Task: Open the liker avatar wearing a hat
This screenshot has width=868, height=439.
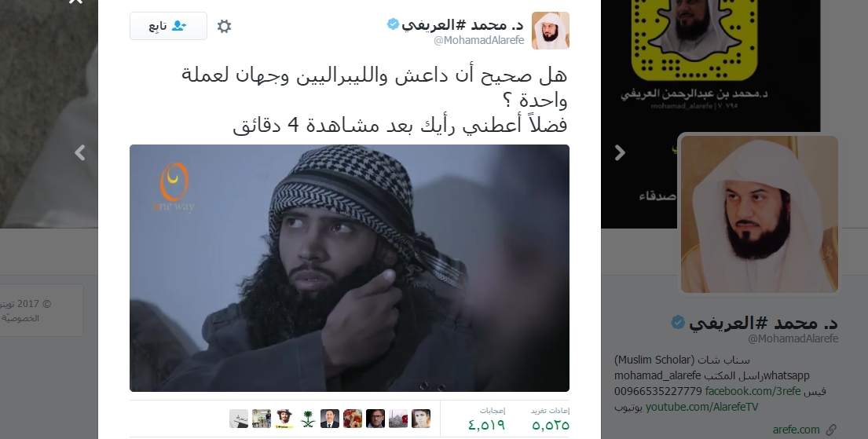Action: coord(284,419)
